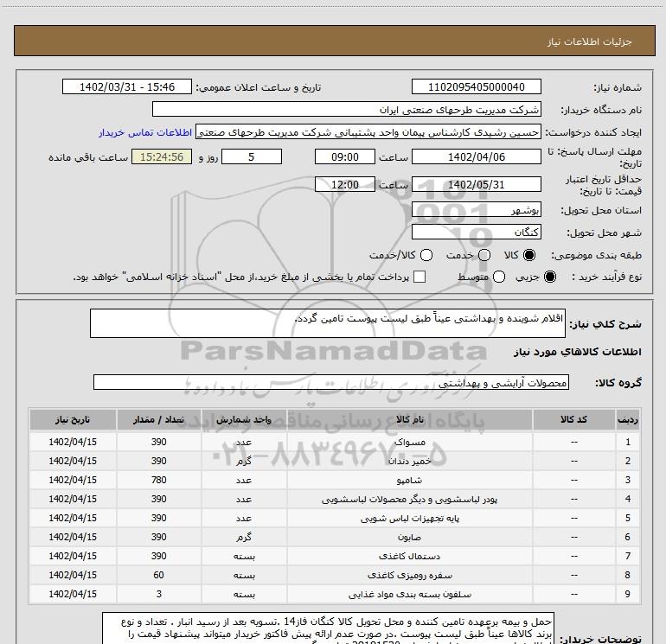
Task: Click the صابون item name cell
Action: coord(410,537)
